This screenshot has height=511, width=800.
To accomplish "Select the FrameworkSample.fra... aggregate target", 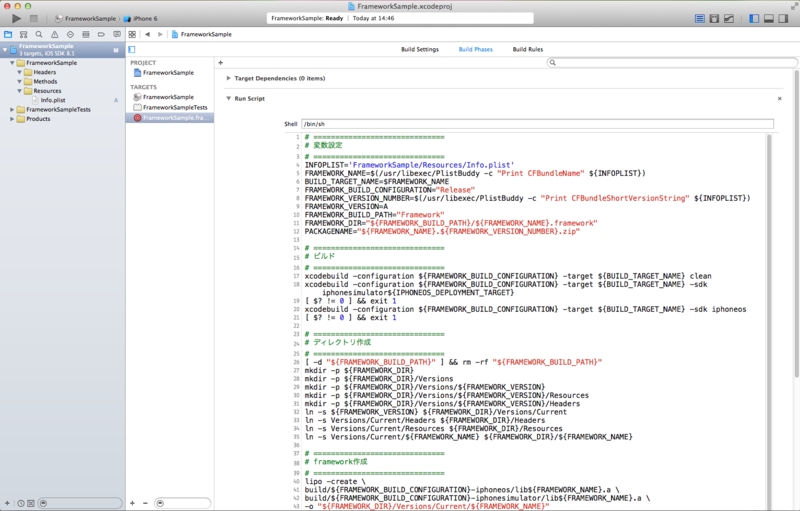I will 170,118.
